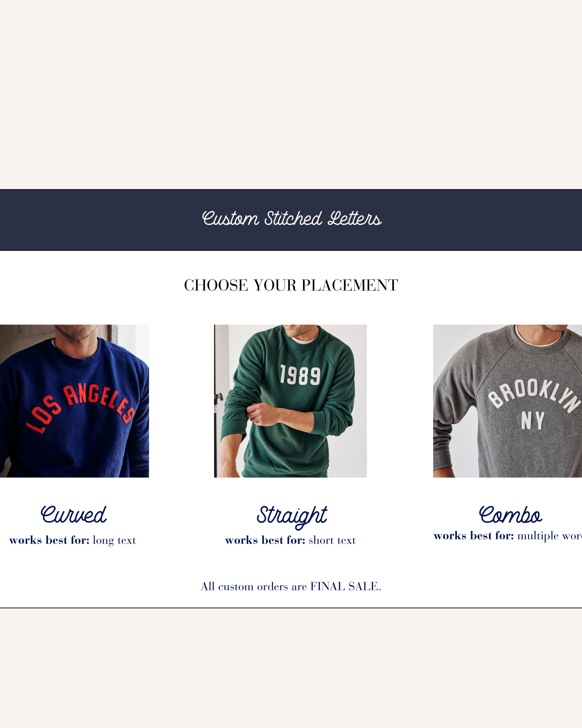The image size is (582, 728).
Task: Select the CHOOSE YOUR PLACEMENT heading
Action: (x=291, y=285)
